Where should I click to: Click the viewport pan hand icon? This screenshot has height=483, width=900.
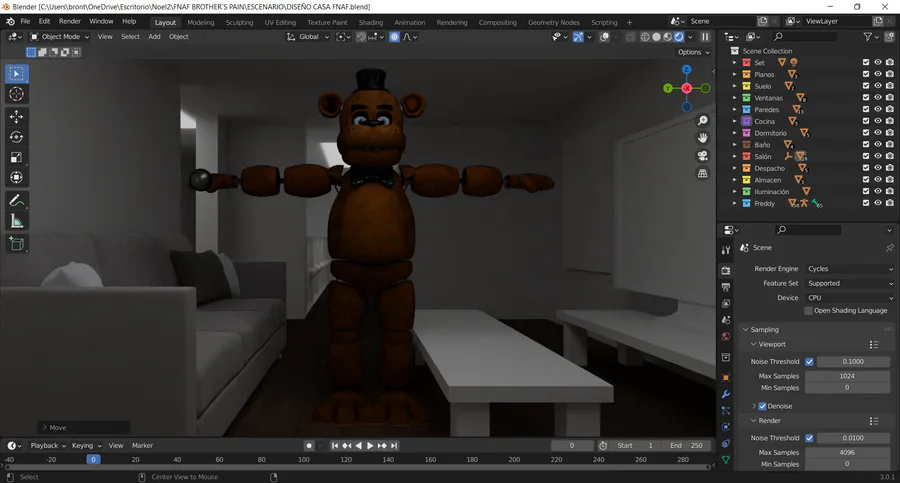(703, 138)
